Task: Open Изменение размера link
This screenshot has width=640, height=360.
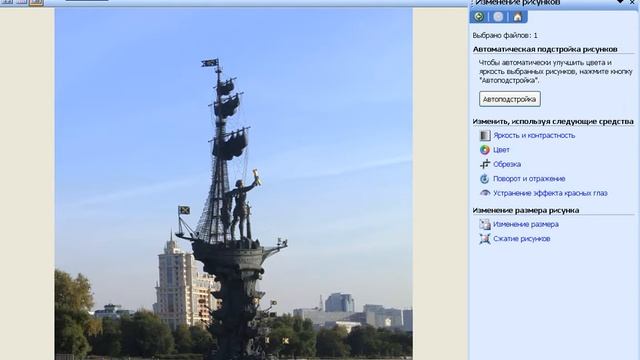Action: point(526,224)
